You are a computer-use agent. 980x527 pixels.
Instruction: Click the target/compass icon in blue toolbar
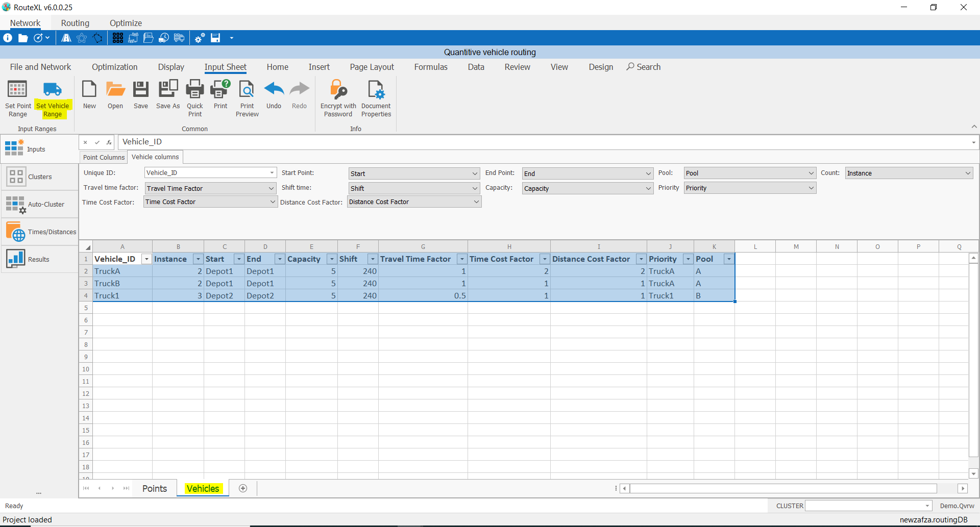point(38,38)
